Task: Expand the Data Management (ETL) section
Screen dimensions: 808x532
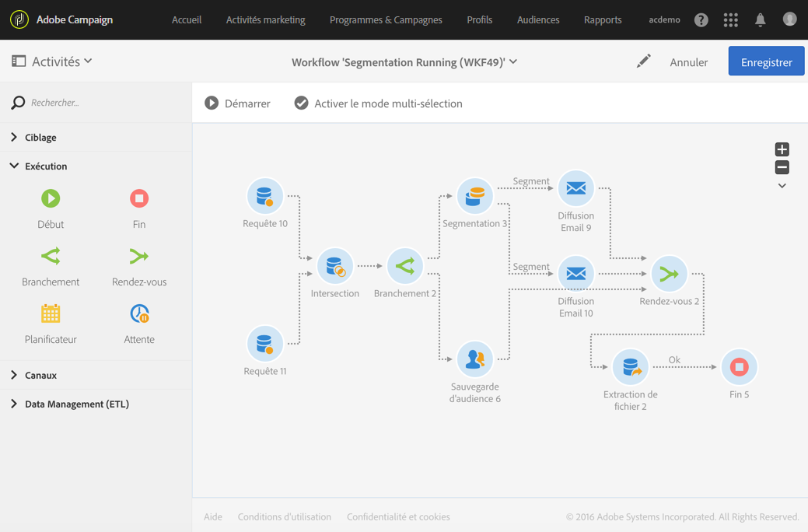Action: [76, 404]
